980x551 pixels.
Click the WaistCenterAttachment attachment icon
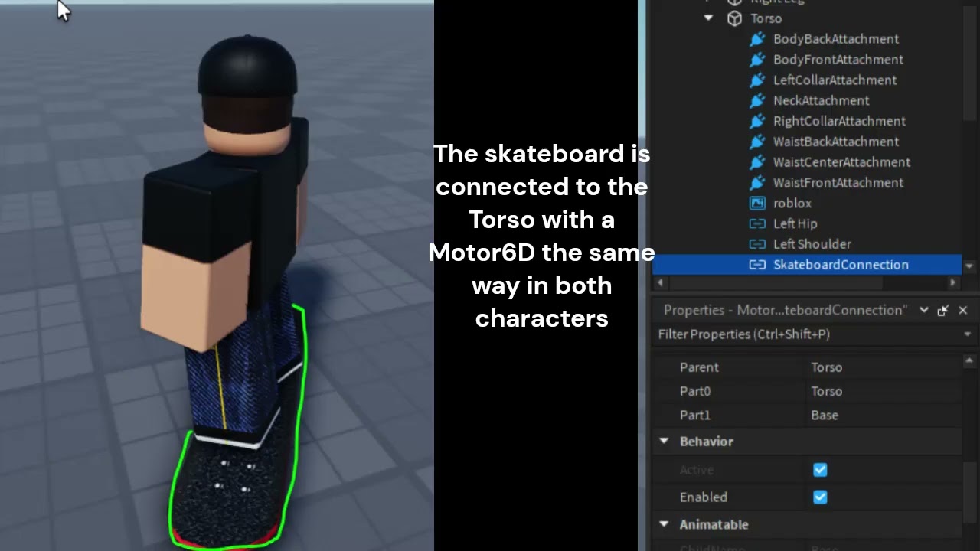757,162
